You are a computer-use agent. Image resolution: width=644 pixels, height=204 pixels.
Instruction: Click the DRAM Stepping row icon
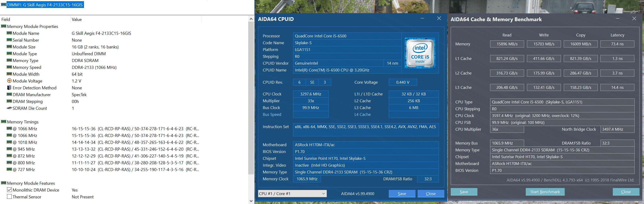9,101
